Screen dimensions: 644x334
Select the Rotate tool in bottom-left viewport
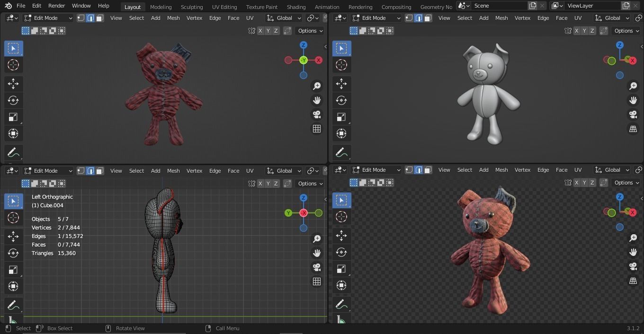coord(13,253)
